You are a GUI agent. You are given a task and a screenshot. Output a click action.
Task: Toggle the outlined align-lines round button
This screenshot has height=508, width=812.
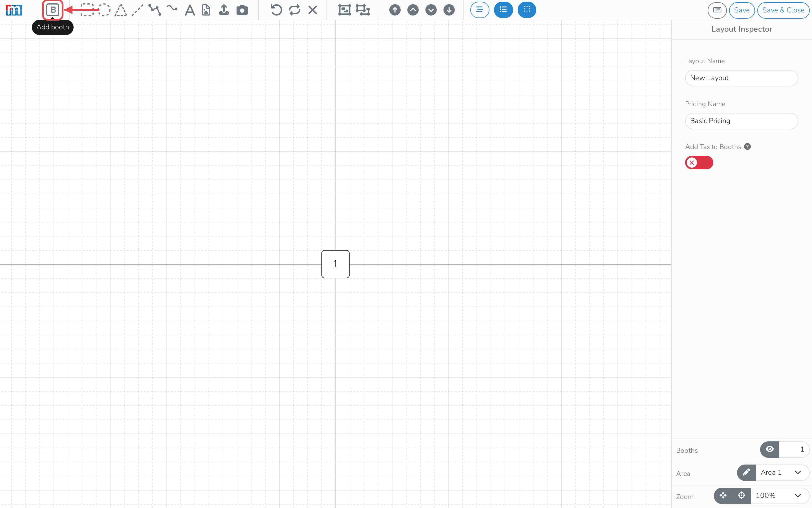point(480,10)
